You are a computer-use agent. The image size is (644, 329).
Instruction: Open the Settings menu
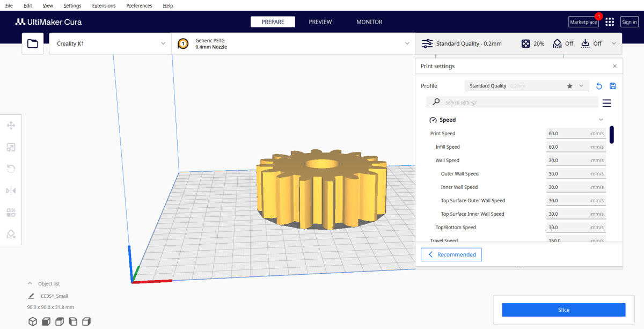pyautogui.click(x=72, y=5)
